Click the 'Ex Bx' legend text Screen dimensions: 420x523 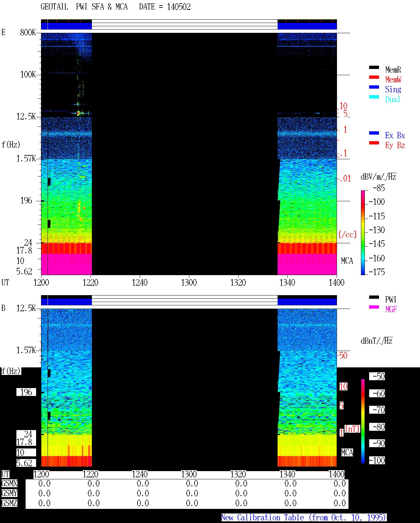click(395, 135)
